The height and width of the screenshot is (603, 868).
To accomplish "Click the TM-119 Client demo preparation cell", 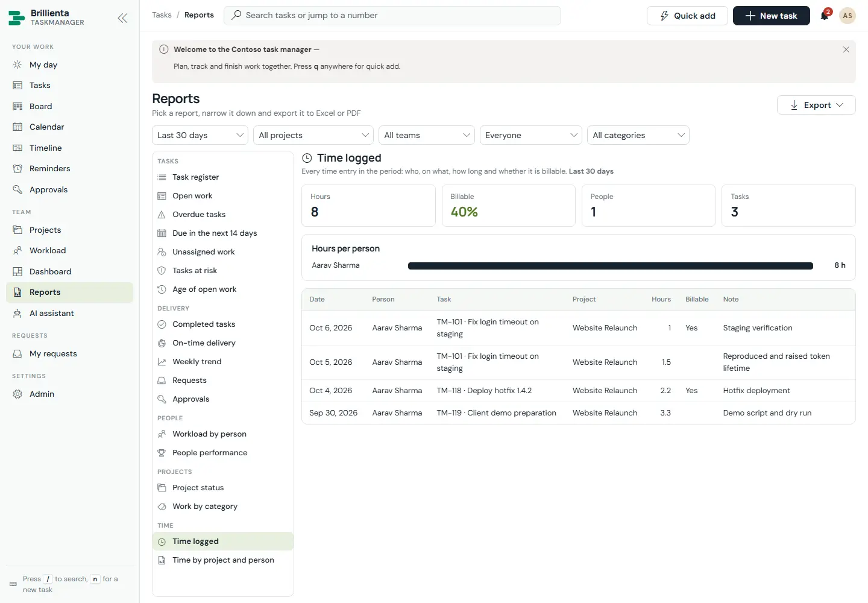I will [x=496, y=412].
